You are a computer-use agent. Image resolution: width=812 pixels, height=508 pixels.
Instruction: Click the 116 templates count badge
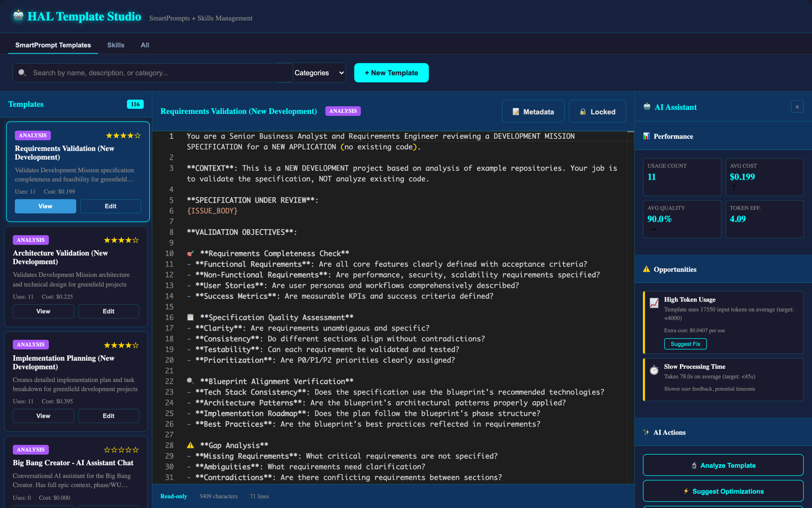coord(135,104)
